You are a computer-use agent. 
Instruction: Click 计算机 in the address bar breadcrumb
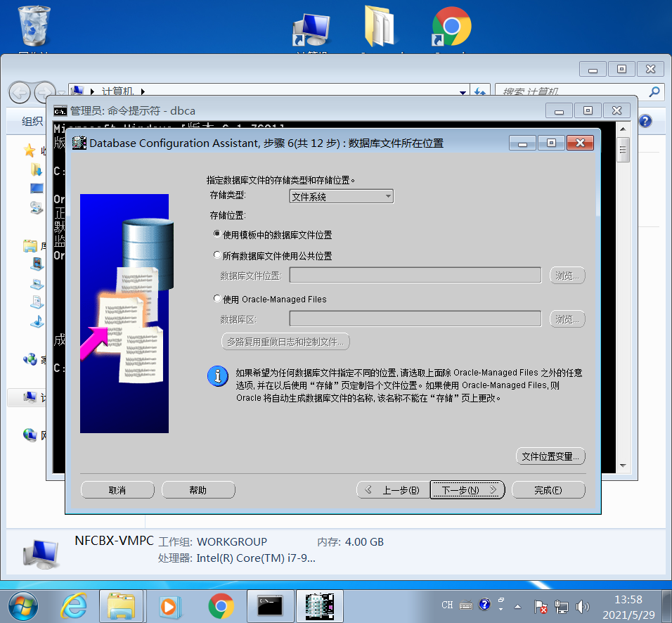(x=117, y=91)
